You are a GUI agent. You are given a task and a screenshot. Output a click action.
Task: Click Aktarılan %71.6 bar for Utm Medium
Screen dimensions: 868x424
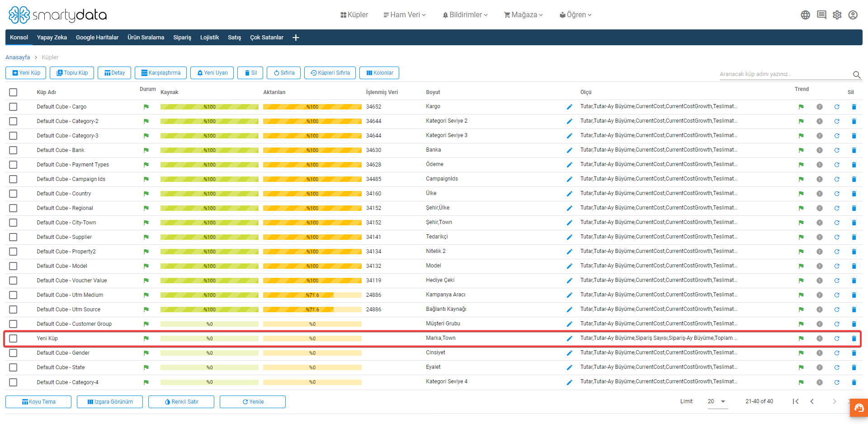pos(312,295)
